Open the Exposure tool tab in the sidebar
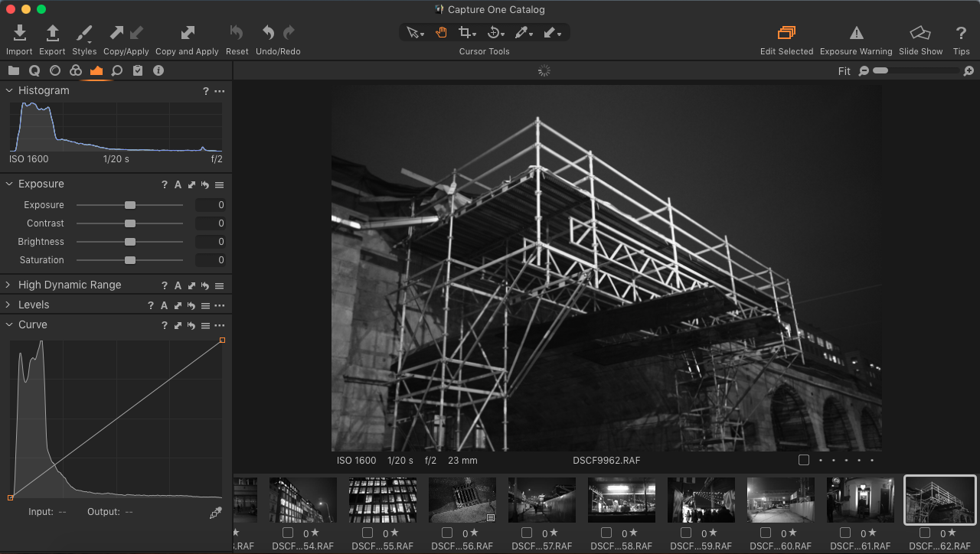 (96, 70)
